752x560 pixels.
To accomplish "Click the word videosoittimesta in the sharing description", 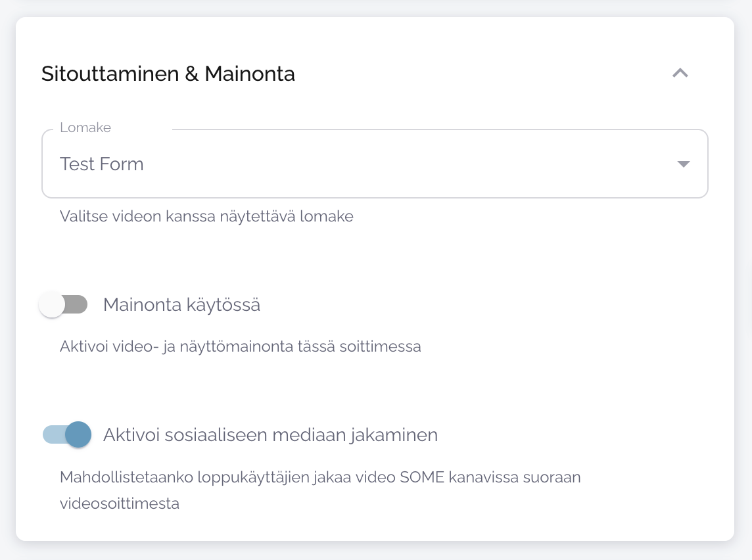I will pos(120,504).
